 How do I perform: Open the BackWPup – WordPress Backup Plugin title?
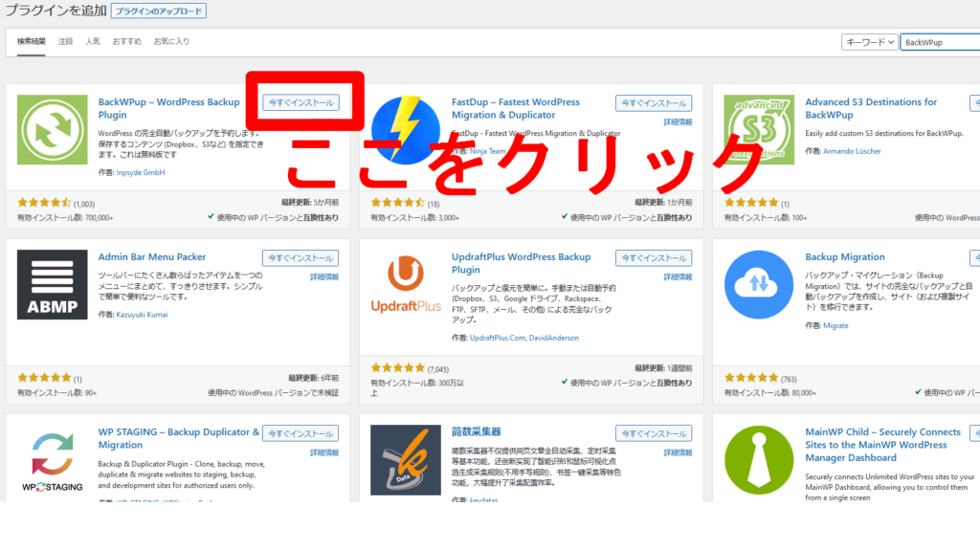pos(168,108)
